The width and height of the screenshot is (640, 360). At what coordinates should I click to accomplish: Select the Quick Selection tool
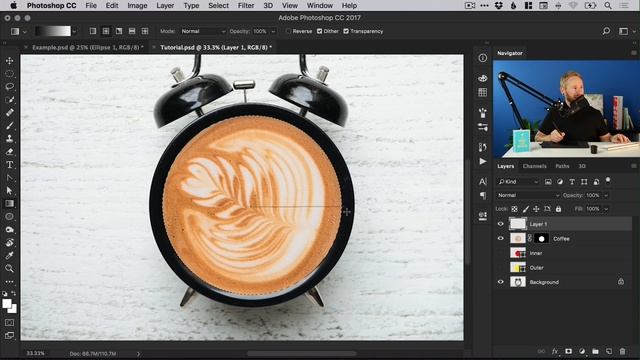tap(9, 100)
